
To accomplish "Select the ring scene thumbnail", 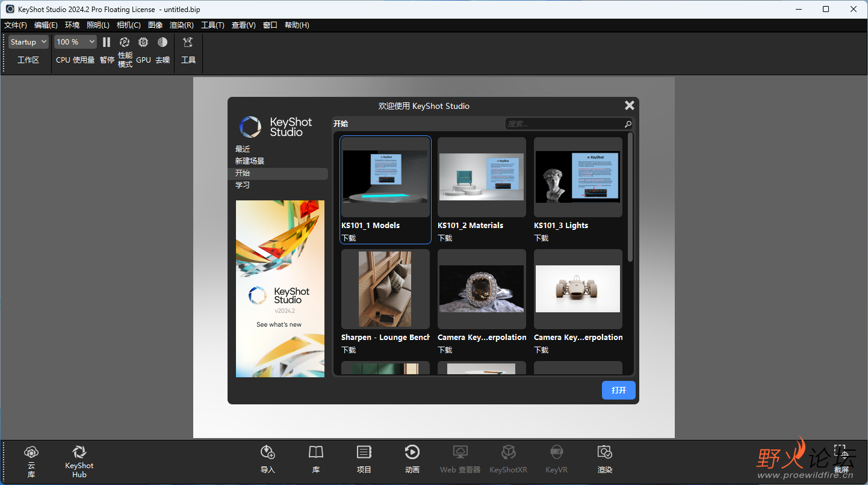I will pos(482,289).
